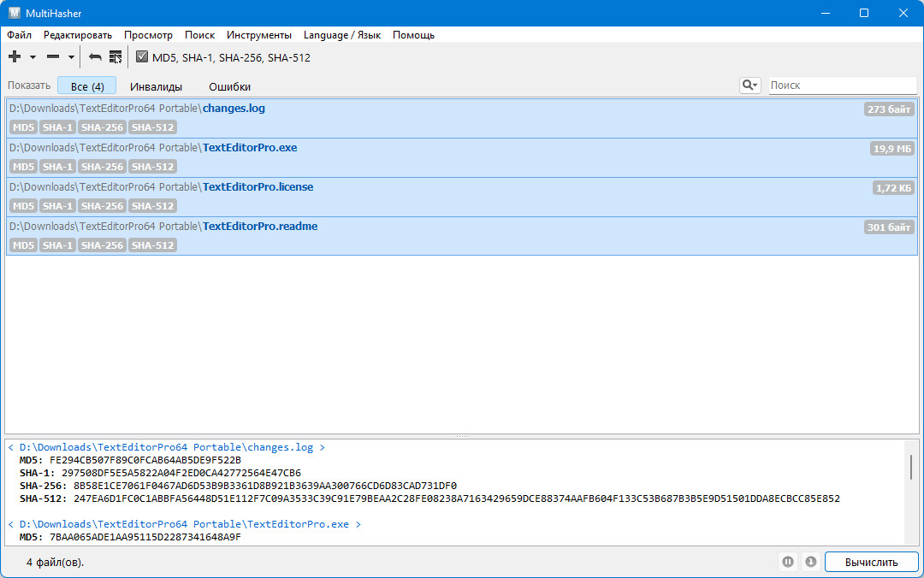Switch to the Инвалиды filter tab
The width and height of the screenshot is (924, 578).
click(157, 86)
